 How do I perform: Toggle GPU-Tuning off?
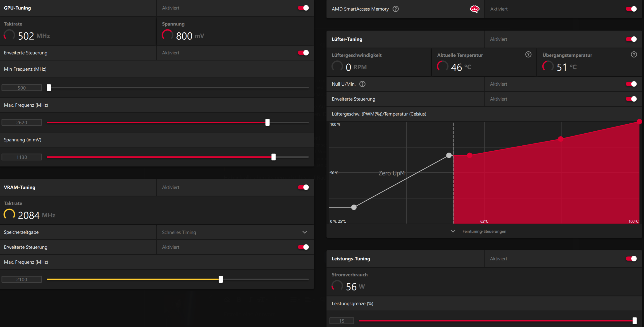(x=303, y=8)
